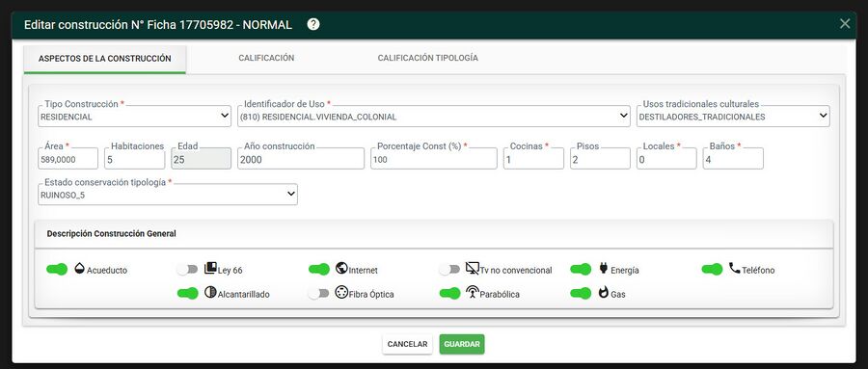Click the Guardar button

[x=462, y=344]
